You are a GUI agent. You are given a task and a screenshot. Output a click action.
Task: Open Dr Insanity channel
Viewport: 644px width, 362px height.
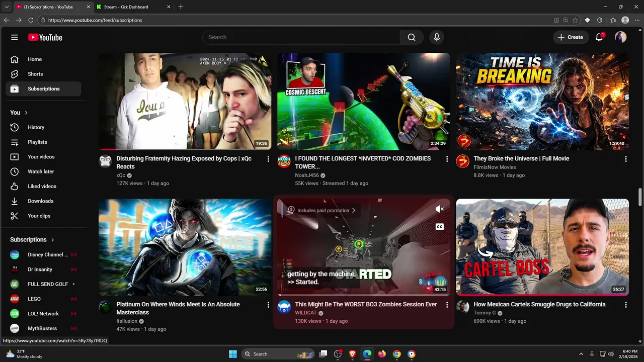tap(43, 269)
